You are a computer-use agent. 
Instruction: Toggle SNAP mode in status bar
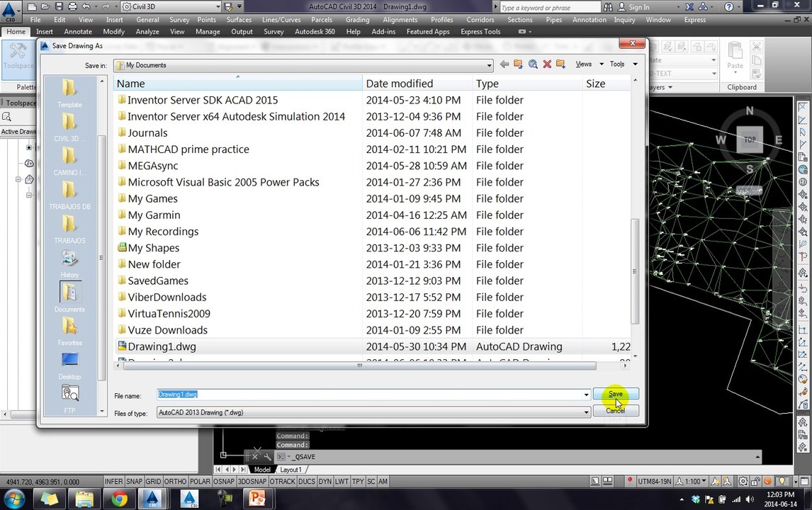pyautogui.click(x=134, y=481)
